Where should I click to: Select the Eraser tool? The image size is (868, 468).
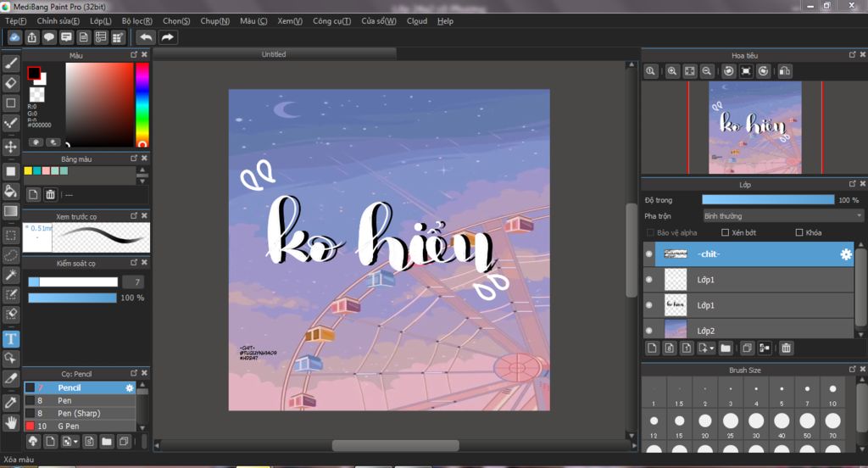click(x=10, y=83)
